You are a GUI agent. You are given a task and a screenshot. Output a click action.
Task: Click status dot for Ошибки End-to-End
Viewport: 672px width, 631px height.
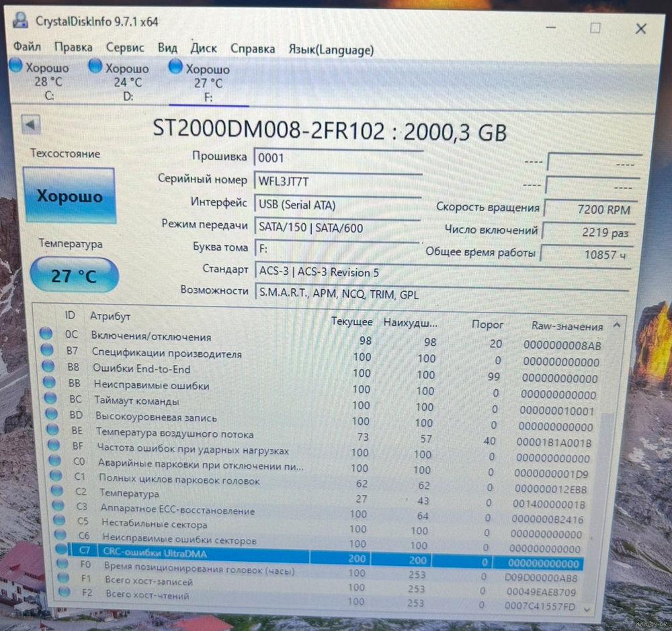[48, 366]
